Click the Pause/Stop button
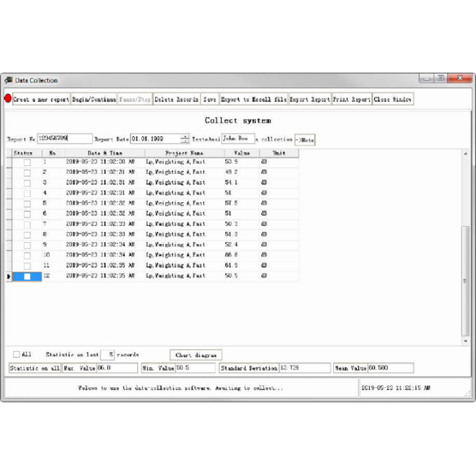Image resolution: width=476 pixels, height=476 pixels. [x=135, y=99]
